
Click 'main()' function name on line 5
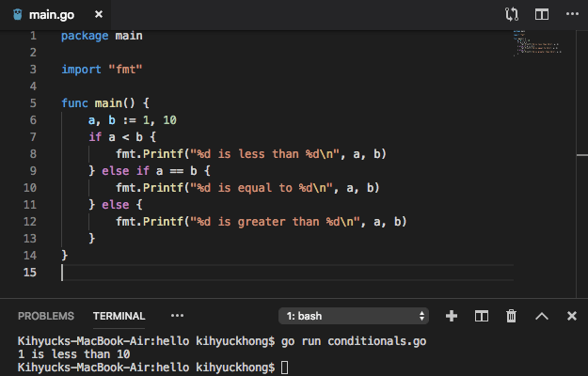coord(115,103)
